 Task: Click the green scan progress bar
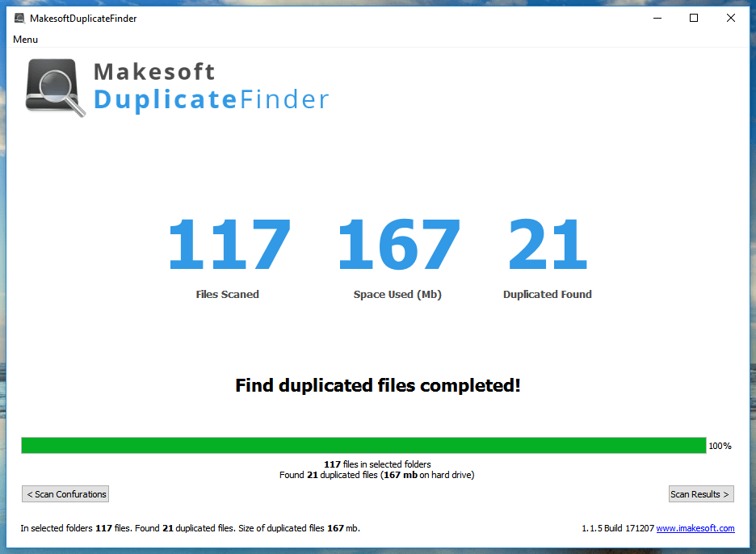click(363, 444)
